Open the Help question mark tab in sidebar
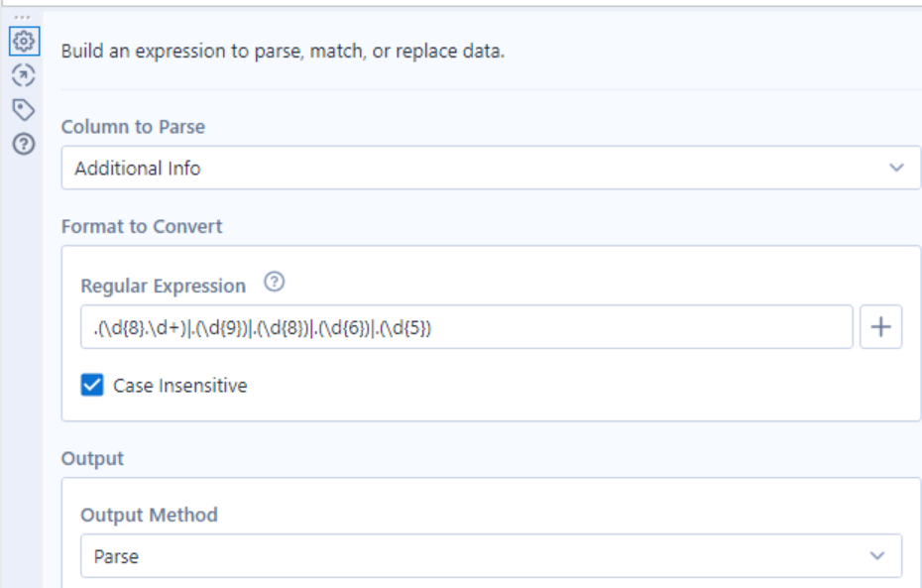This screenshot has height=588, width=922. tap(23, 144)
